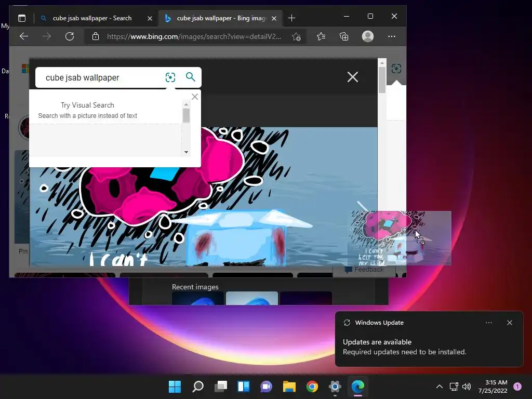Open Task View on taskbar
Screen dimensions: 532x399
pos(221,387)
